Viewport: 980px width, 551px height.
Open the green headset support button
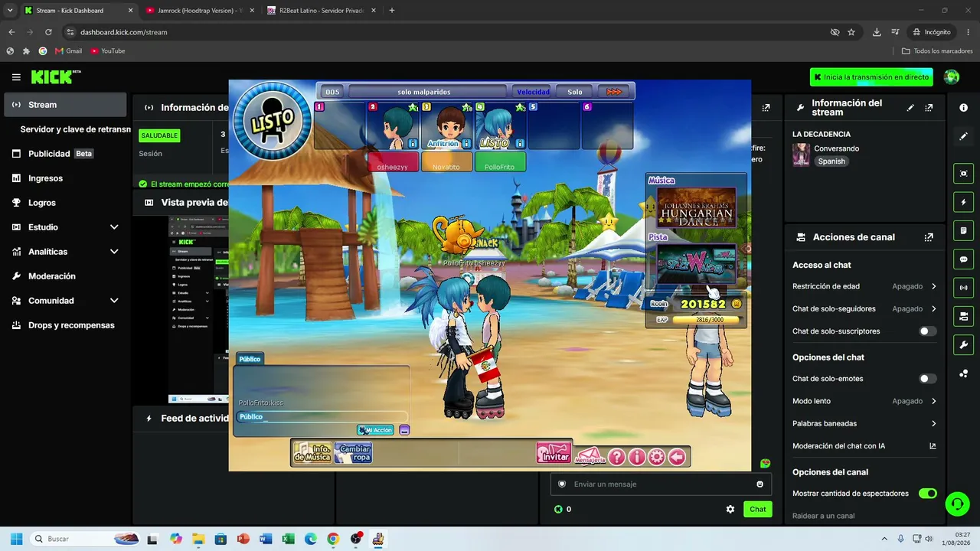tap(957, 503)
